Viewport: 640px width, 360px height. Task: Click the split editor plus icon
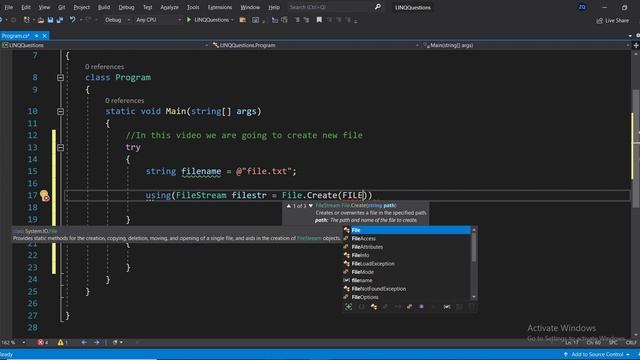pyautogui.click(x=636, y=45)
